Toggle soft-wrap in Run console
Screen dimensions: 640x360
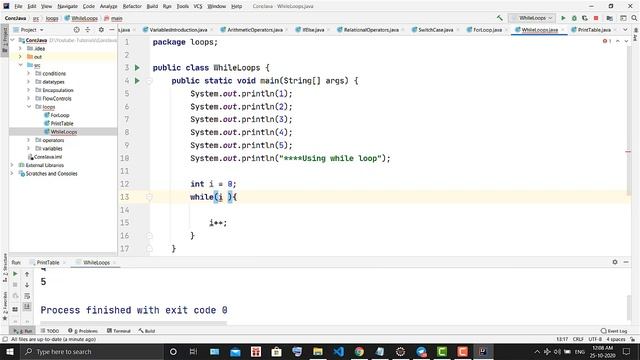tap(27, 296)
